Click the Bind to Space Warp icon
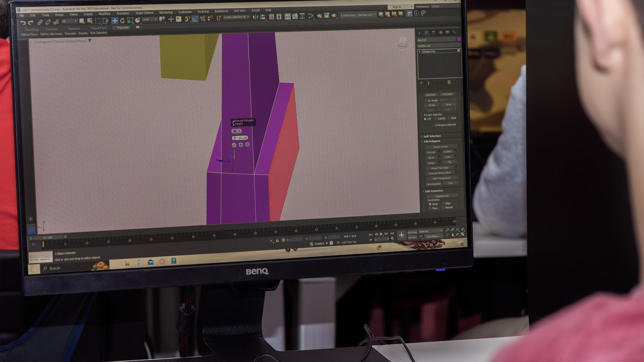Screen dimensions: 644x362 point(56,22)
